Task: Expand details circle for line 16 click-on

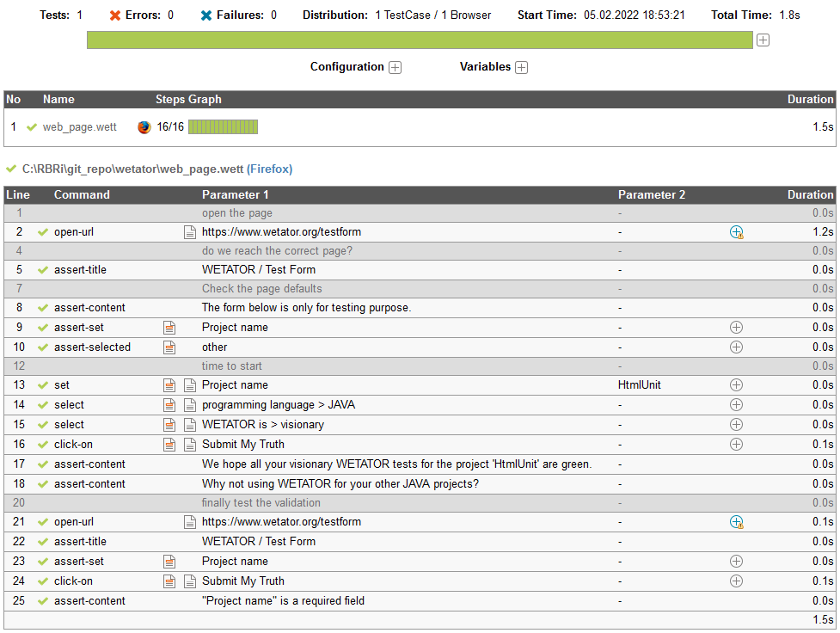Action: (736, 445)
